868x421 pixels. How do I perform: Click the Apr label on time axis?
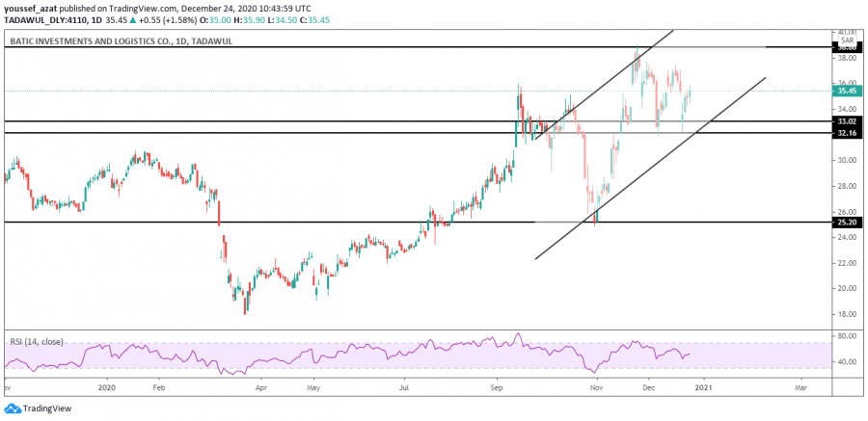(260, 387)
